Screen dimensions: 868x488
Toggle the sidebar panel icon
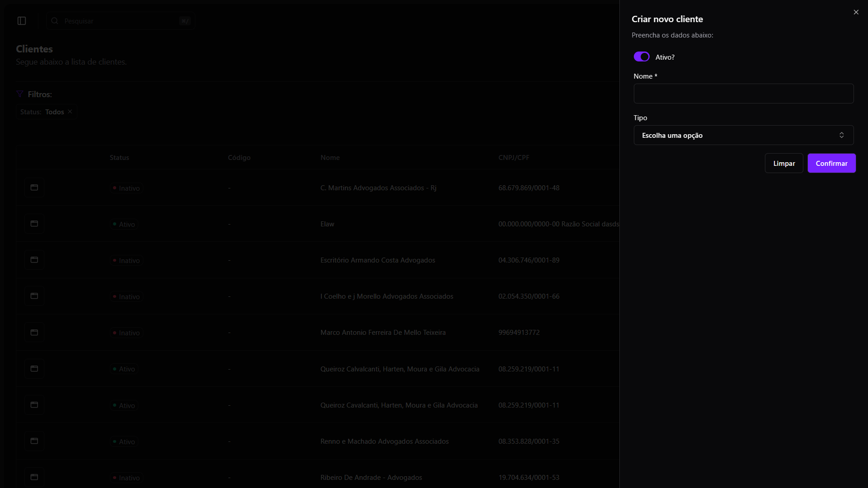point(22,21)
